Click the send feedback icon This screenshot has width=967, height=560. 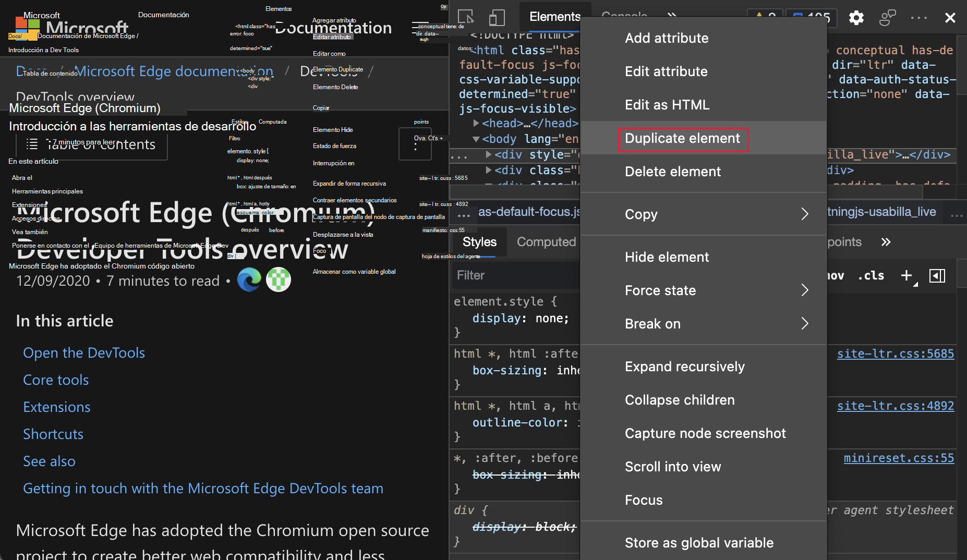pyautogui.click(x=887, y=18)
